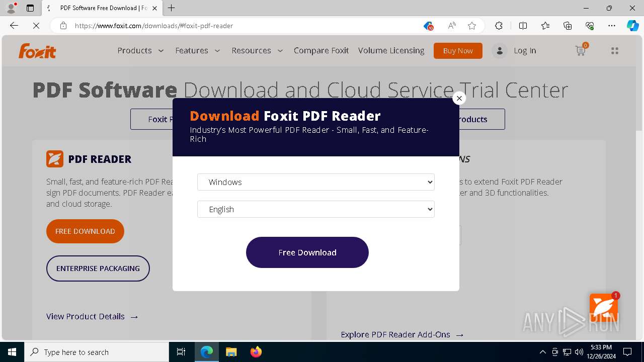Open the tab actions menu icon
This screenshot has height=362, width=644.
coord(30,8)
